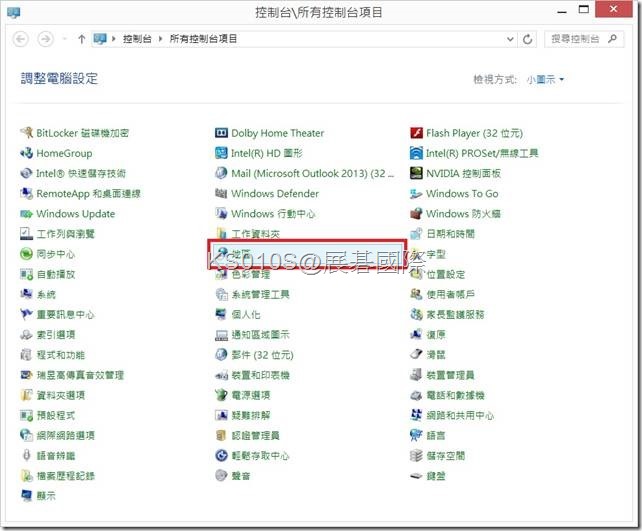Screen dimensions: 642x531
Task: Open the 同步中心 icon
Action: 26,254
